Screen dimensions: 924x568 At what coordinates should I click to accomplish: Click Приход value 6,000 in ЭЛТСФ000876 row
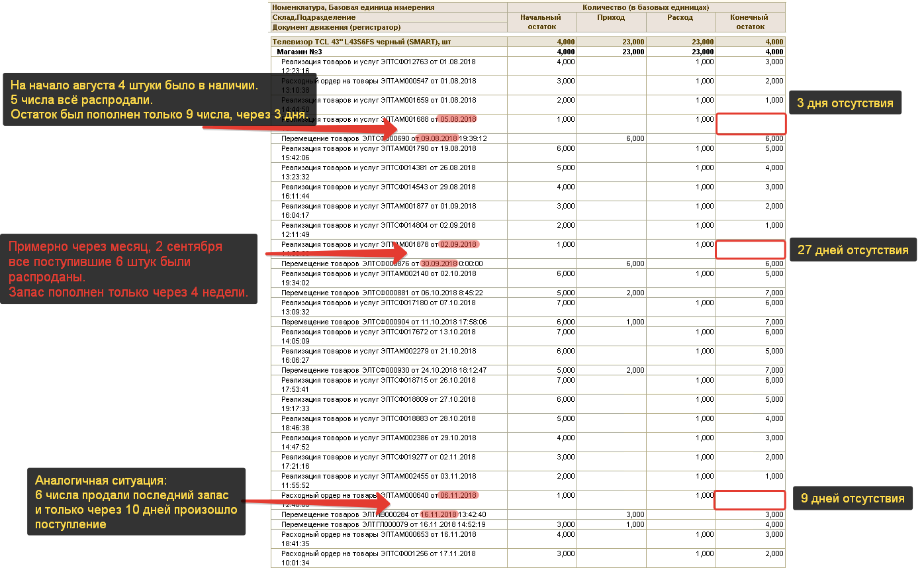634,263
